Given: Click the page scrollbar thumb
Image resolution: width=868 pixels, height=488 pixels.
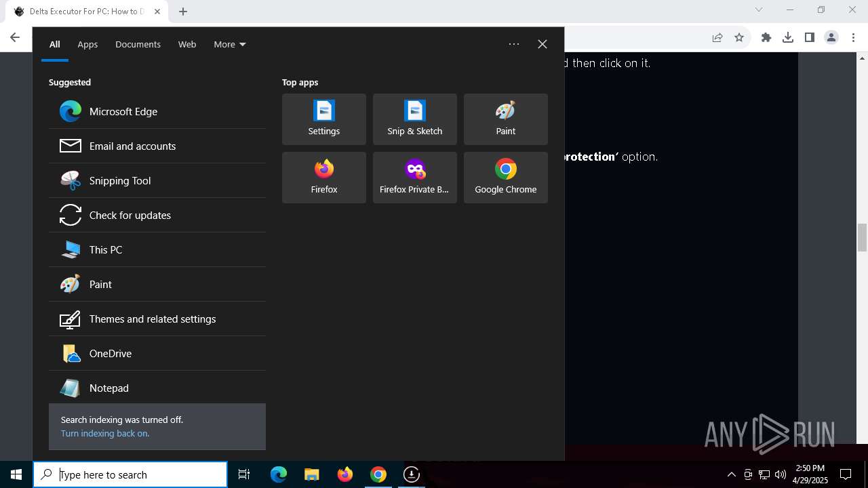Looking at the screenshot, I should [x=862, y=237].
